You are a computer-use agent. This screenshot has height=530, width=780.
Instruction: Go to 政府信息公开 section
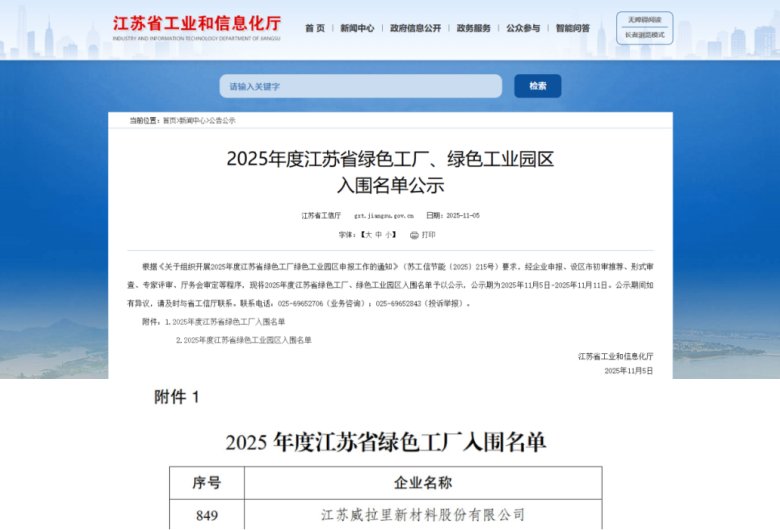(415, 28)
